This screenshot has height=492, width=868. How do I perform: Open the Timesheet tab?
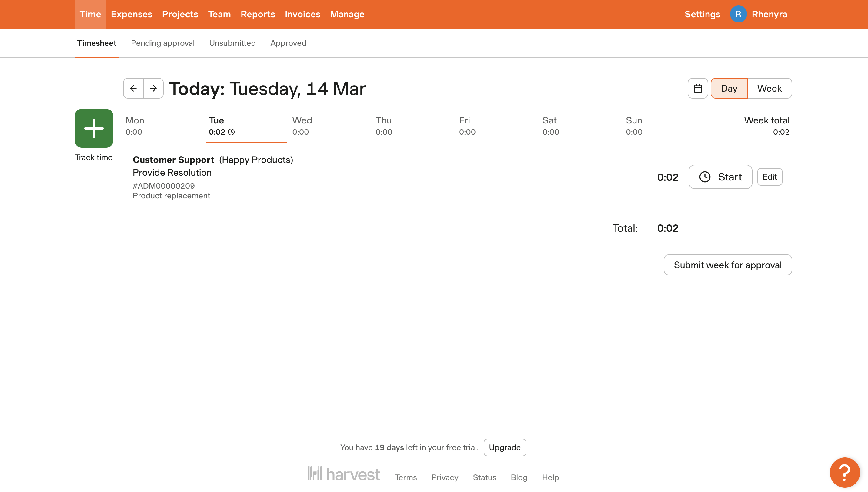pos(97,43)
